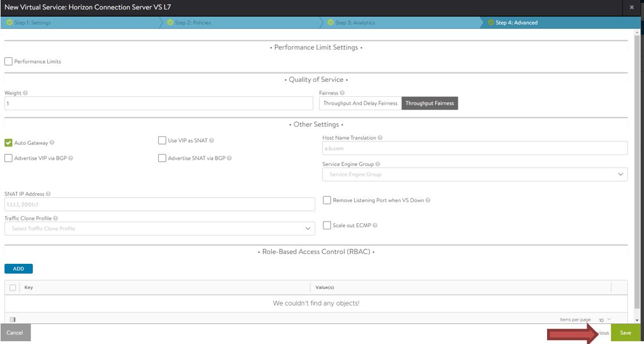Select all rows checkbox in RBAC table
Screen dimensions: 644x344
pos(13,288)
